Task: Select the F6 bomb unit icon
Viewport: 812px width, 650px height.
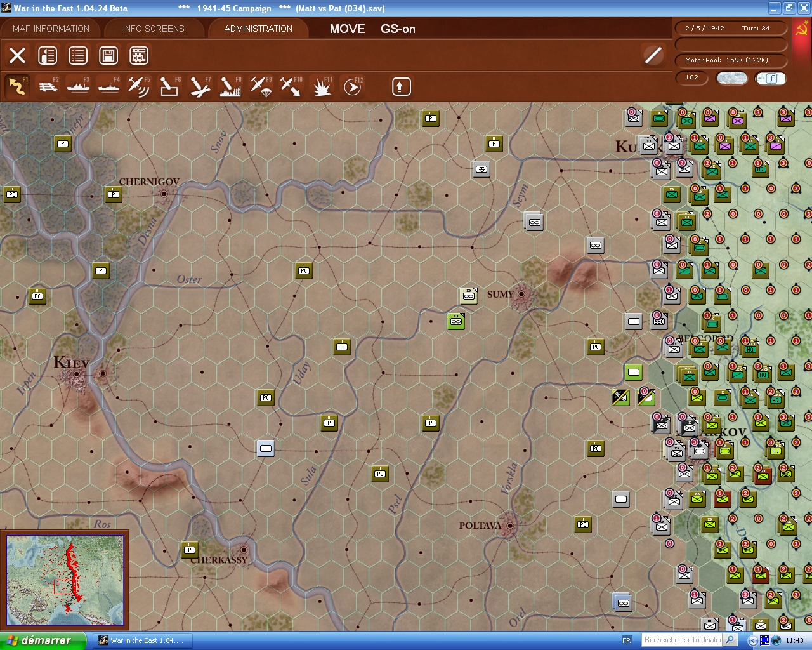Action: point(169,86)
